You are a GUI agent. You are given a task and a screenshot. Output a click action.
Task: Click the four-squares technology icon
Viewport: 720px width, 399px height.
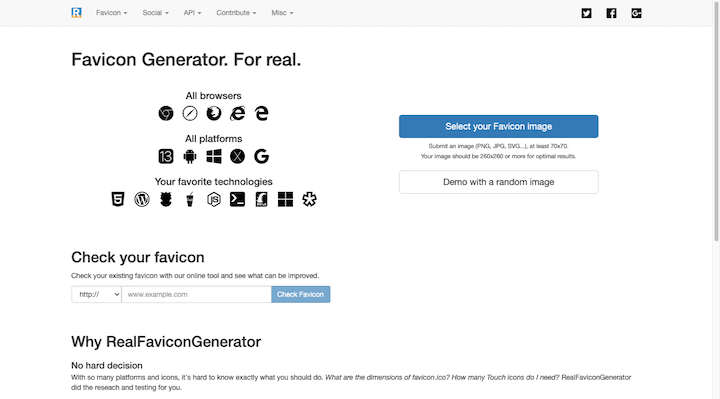(x=285, y=199)
